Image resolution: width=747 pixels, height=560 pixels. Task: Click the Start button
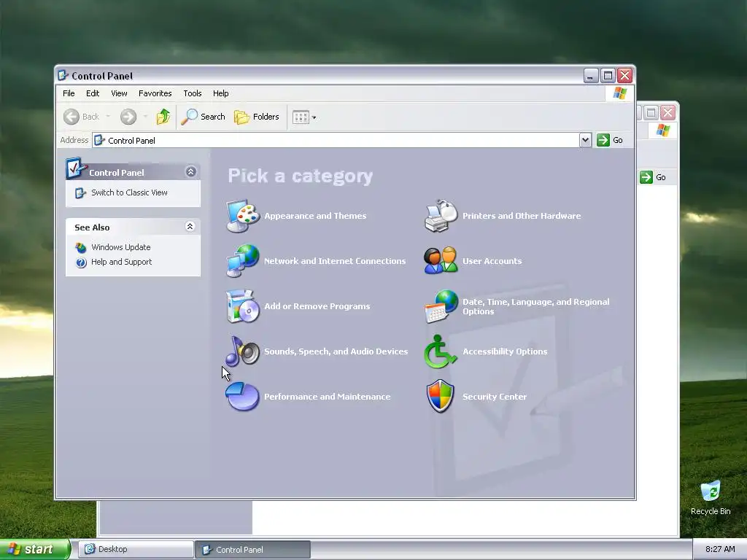34,549
